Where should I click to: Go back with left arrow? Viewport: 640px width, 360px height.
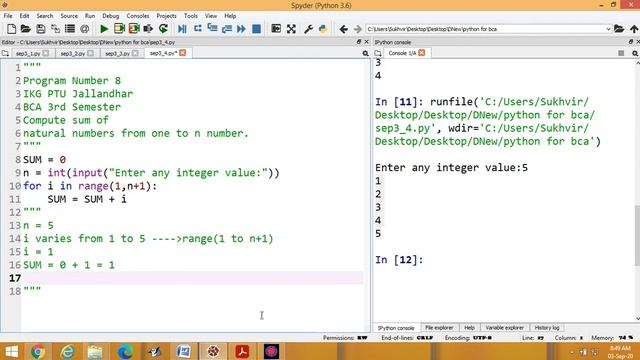tap(344, 29)
